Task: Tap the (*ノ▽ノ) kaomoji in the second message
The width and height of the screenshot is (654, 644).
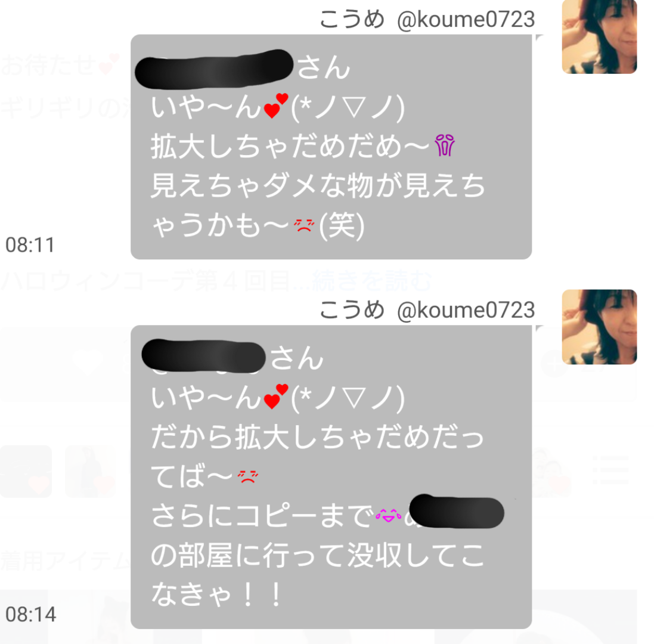Action: click(x=348, y=398)
